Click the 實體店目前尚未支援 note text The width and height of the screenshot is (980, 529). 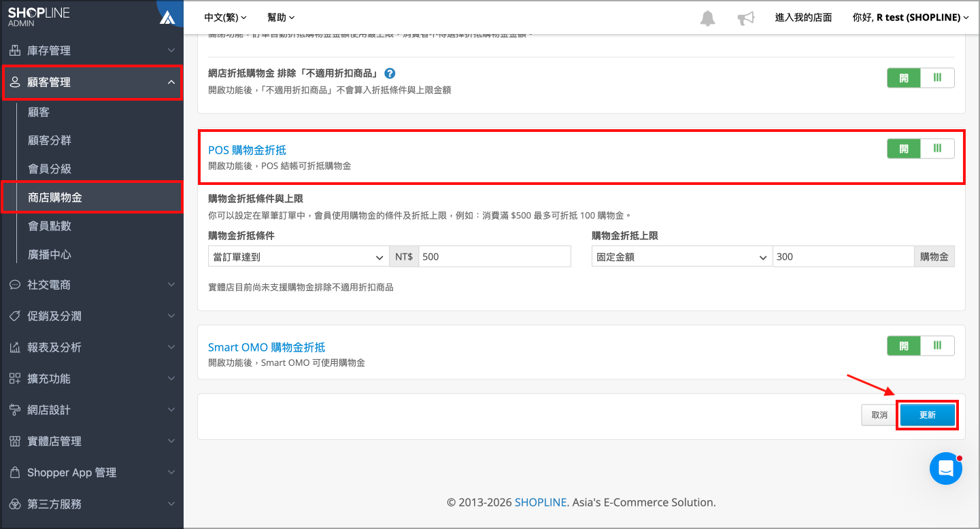coord(301,287)
